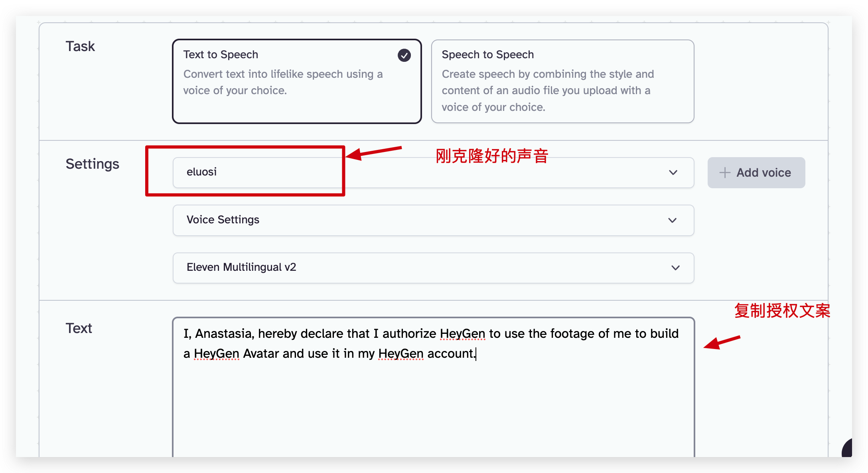
Task: Click the Voice Settings chevron arrow
Action: [x=672, y=221]
